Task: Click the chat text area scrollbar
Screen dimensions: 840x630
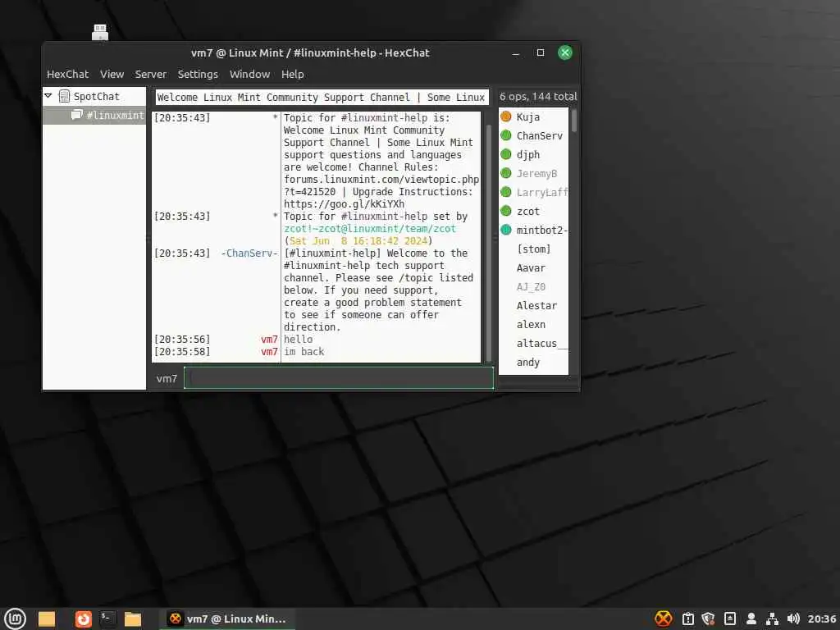Action: tap(489, 244)
